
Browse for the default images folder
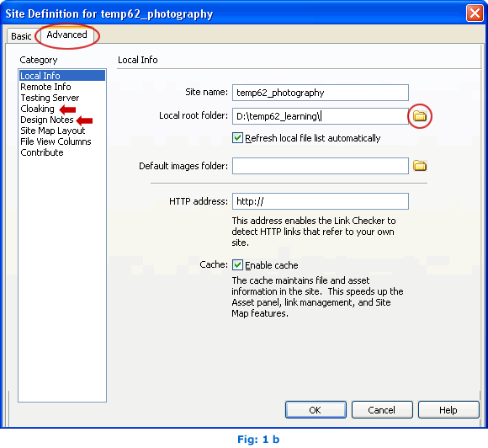pos(420,166)
